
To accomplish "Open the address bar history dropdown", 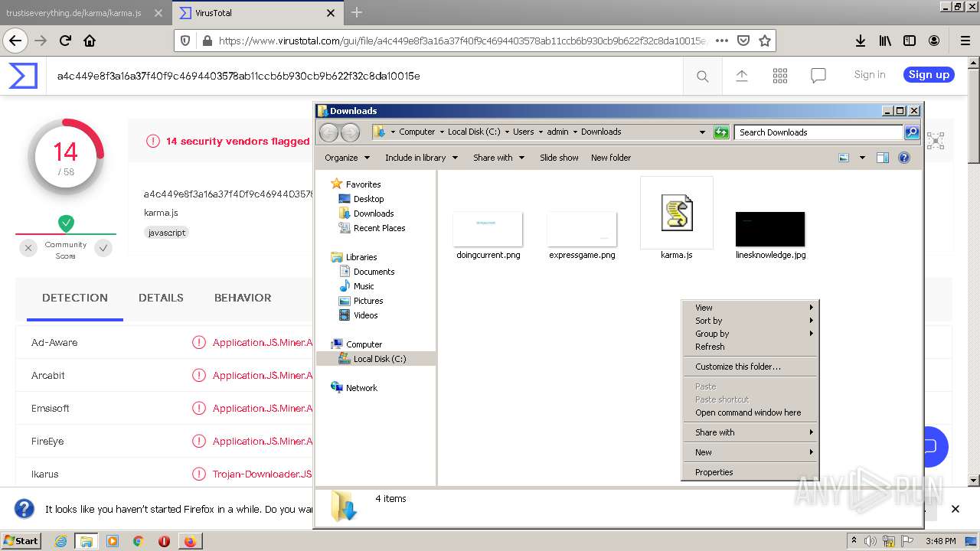I will [x=702, y=132].
